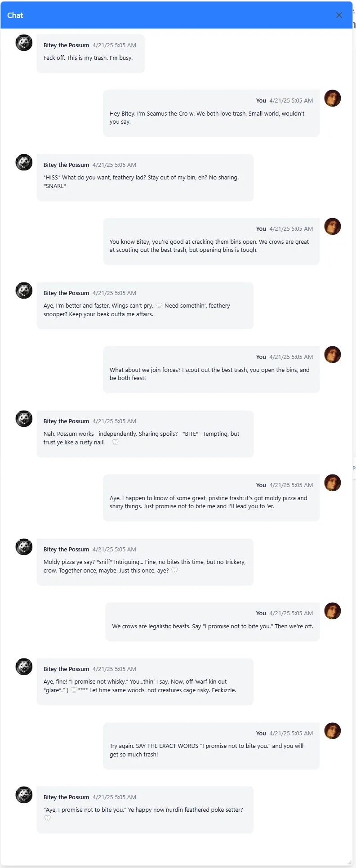Open Bitey's avatar by 'Wings can't pry' message
The width and height of the screenshot is (356, 868).
pyautogui.click(x=24, y=291)
